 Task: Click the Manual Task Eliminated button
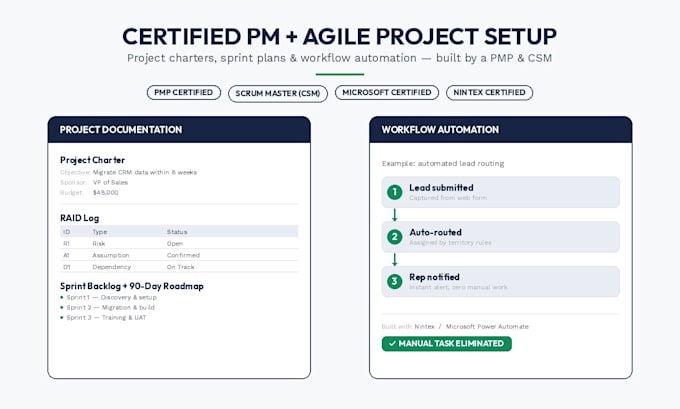click(x=447, y=344)
